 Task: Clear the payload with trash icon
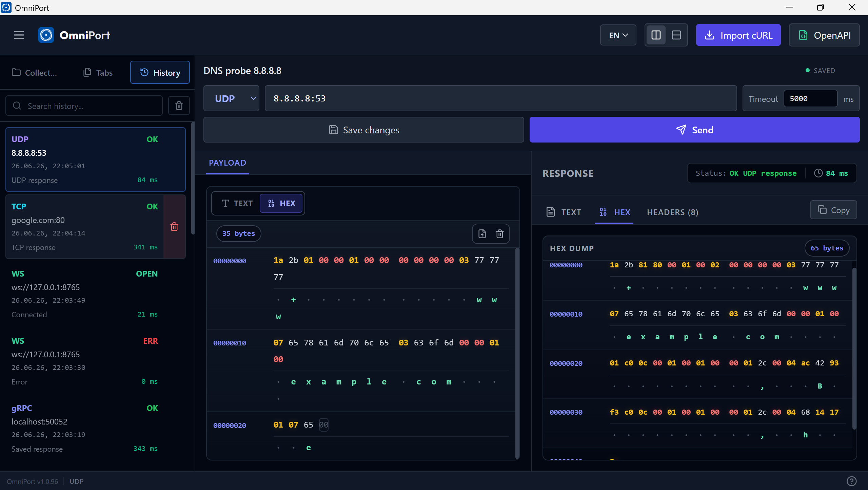[x=500, y=234]
